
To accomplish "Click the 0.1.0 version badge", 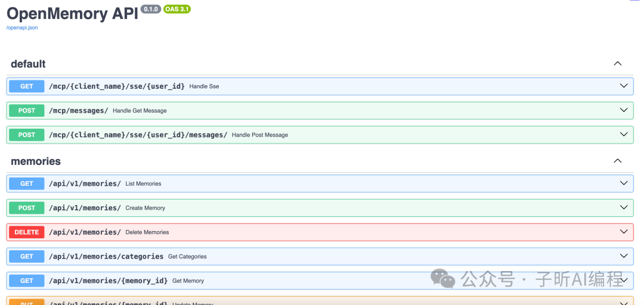I will [151, 8].
